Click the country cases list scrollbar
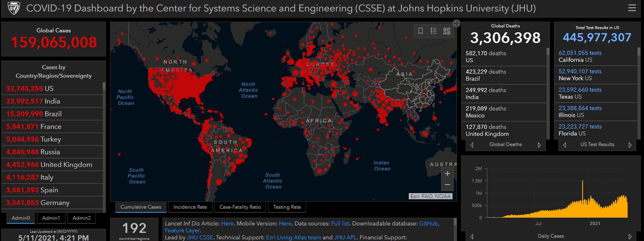Viewport: 644px width, 241px height. tap(104, 123)
